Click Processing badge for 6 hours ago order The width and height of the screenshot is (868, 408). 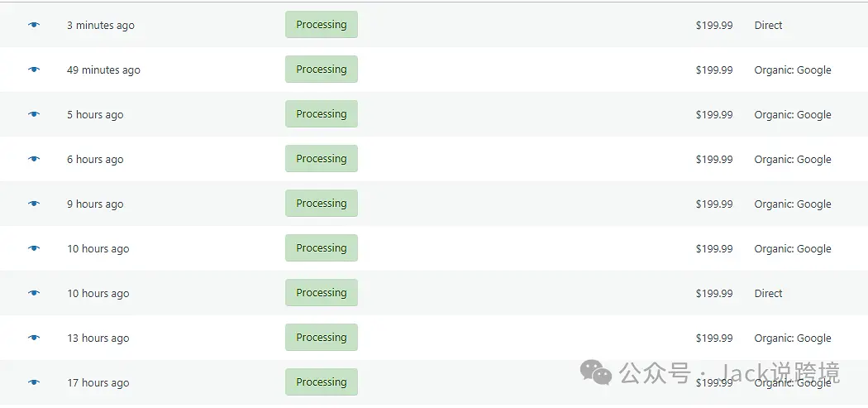click(322, 159)
